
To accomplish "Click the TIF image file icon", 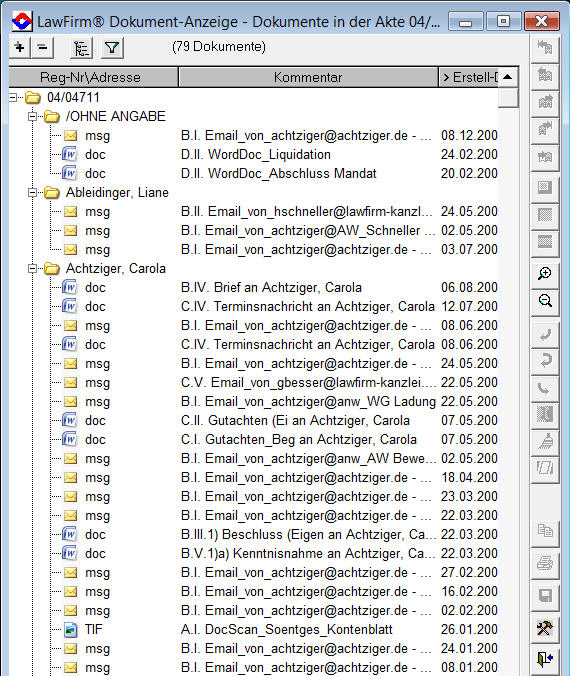I will pos(70,629).
